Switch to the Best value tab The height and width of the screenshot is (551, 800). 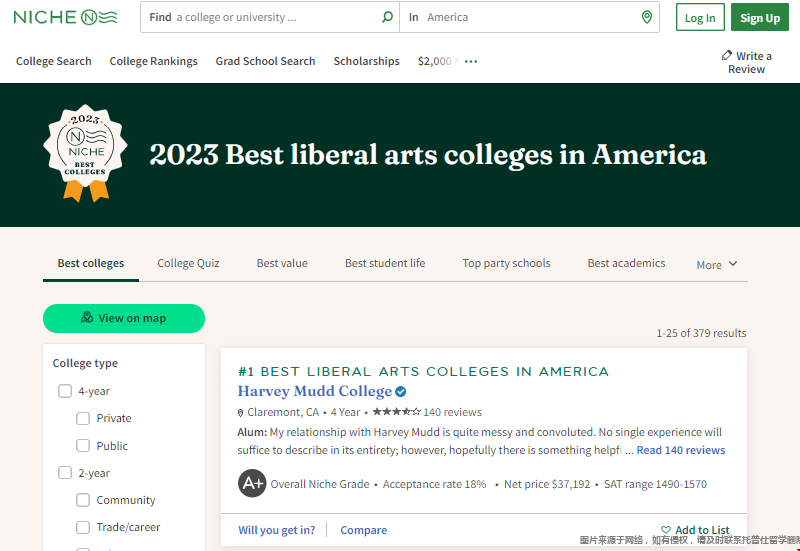pyautogui.click(x=282, y=263)
